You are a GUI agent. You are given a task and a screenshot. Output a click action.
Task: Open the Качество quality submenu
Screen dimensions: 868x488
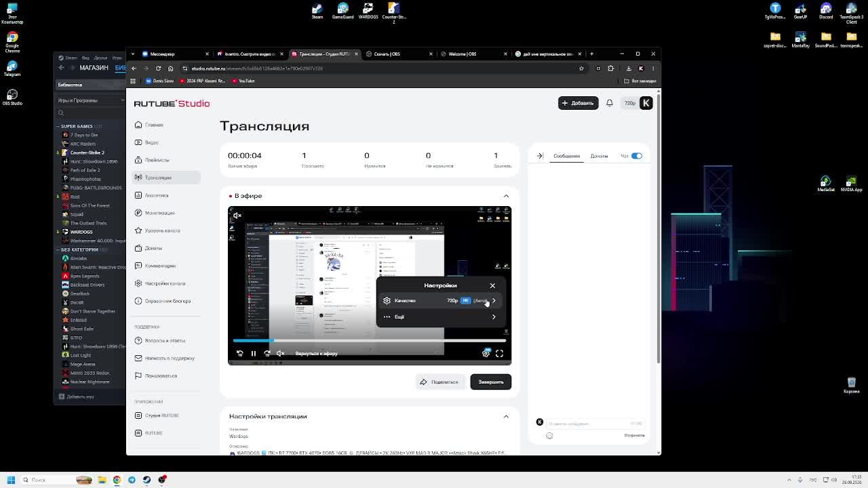(x=441, y=300)
